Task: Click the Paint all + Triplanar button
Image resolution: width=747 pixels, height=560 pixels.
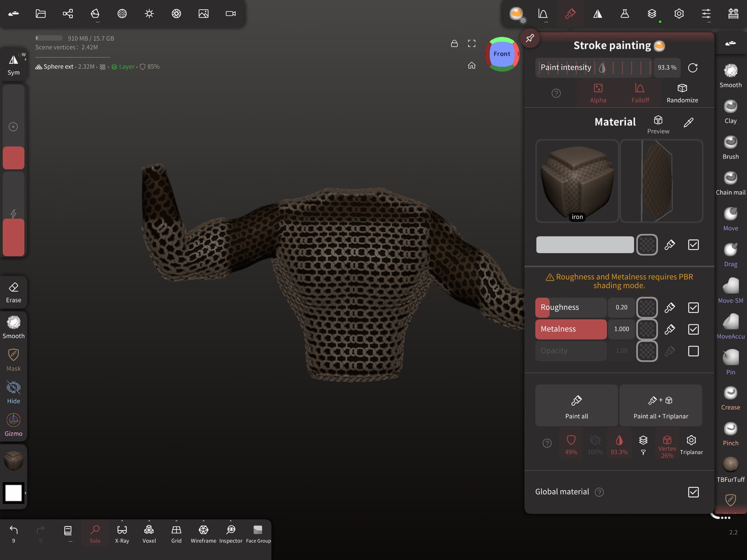Action: 660,406
